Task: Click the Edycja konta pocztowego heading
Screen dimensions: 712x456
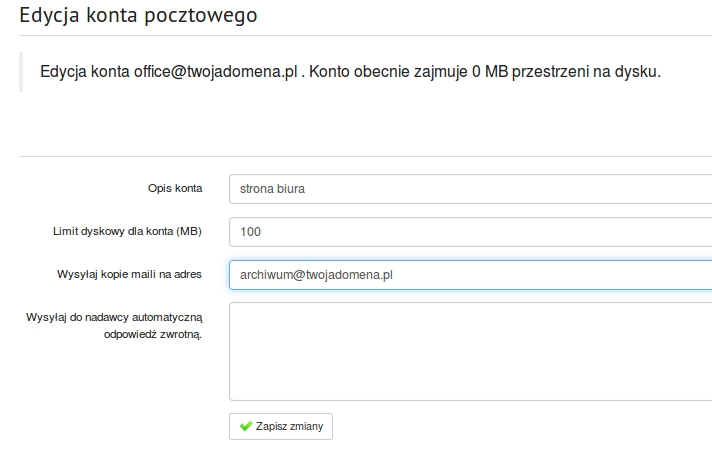Action: click(x=138, y=15)
